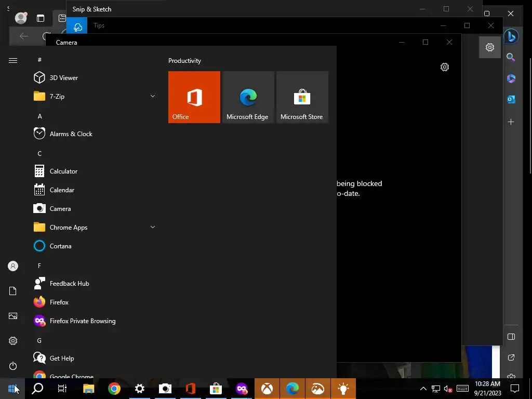532x399 pixels.
Task: Open user account icon in Start sidebar
Action: (13, 266)
